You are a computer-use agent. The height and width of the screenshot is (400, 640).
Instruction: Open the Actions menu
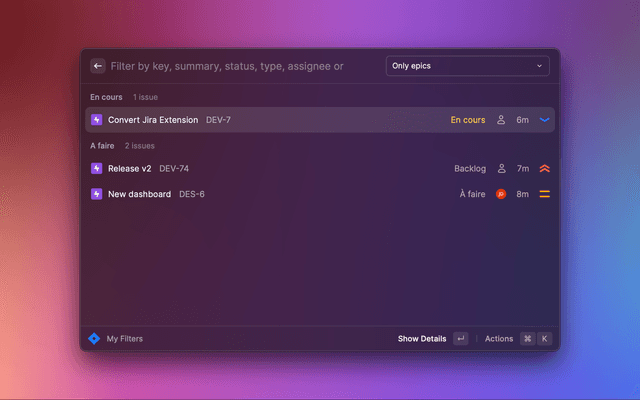tap(499, 339)
